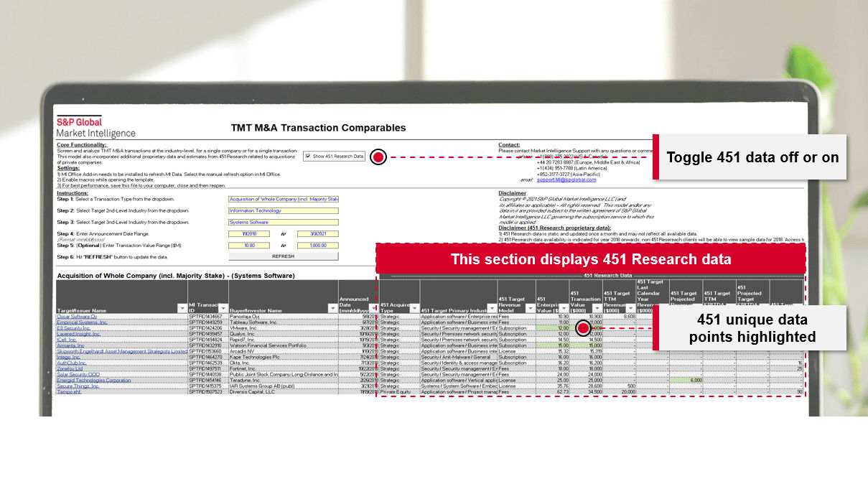Open the MI Transaction ID filter arrow
This screenshot has height=484, width=868.
point(223,308)
